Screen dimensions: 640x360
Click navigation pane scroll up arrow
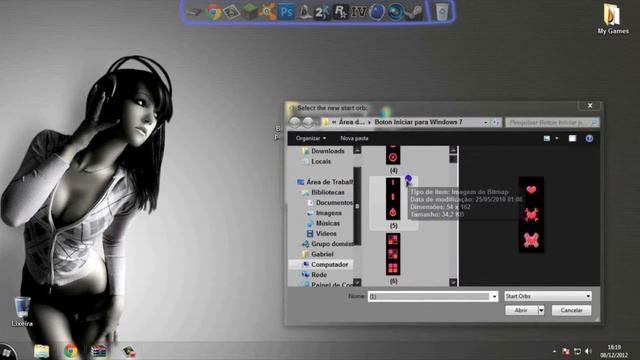(357, 150)
